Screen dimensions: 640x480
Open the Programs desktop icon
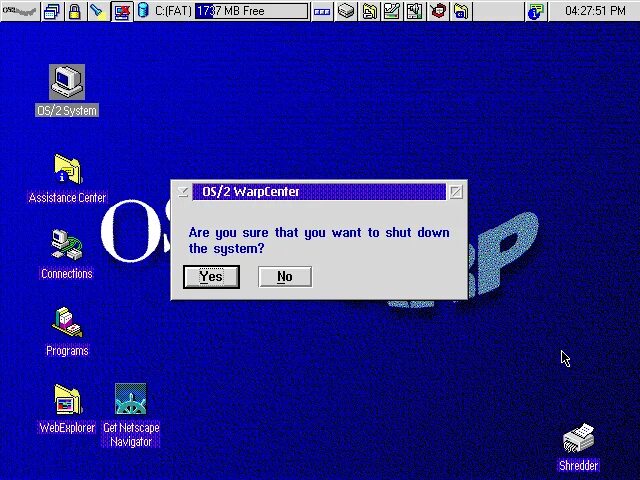(x=67, y=322)
